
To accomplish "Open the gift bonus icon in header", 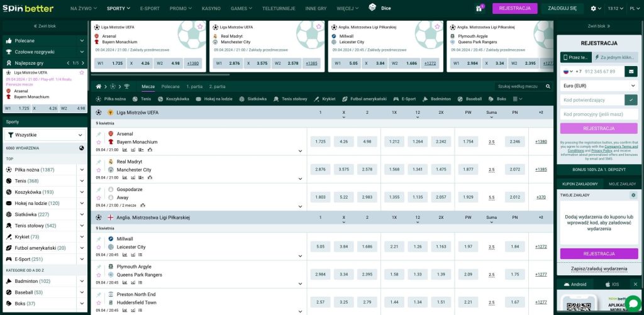I will [x=479, y=8].
